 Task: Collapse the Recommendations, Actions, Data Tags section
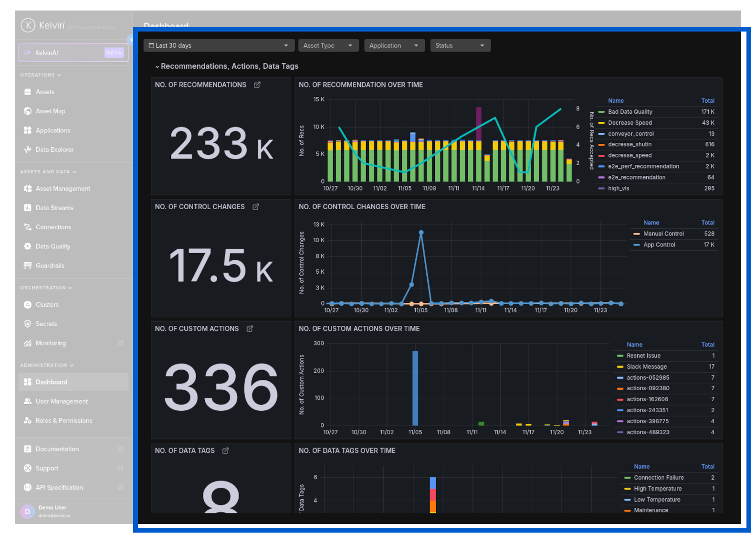(x=157, y=66)
